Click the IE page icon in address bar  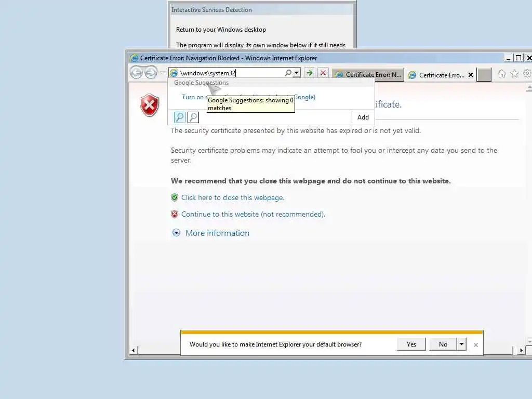tap(174, 73)
